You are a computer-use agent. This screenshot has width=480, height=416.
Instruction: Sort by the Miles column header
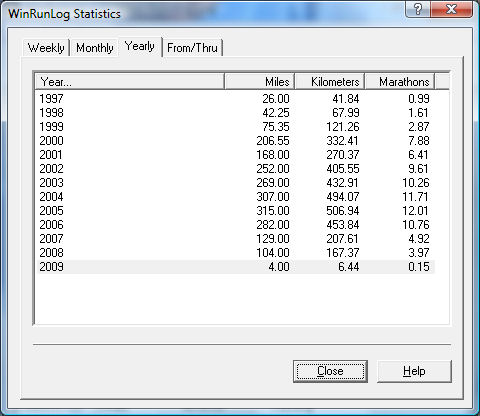pos(260,82)
